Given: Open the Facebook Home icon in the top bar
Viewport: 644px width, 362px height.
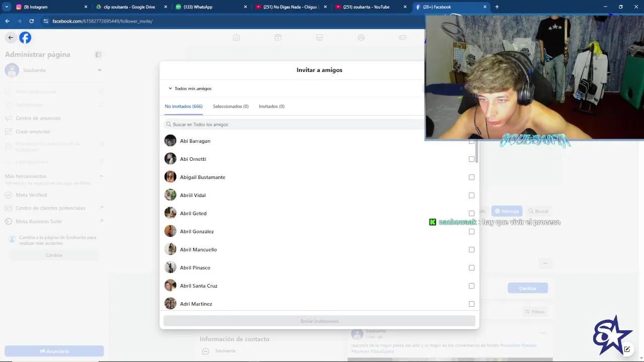Looking at the screenshot, I should click(x=236, y=38).
